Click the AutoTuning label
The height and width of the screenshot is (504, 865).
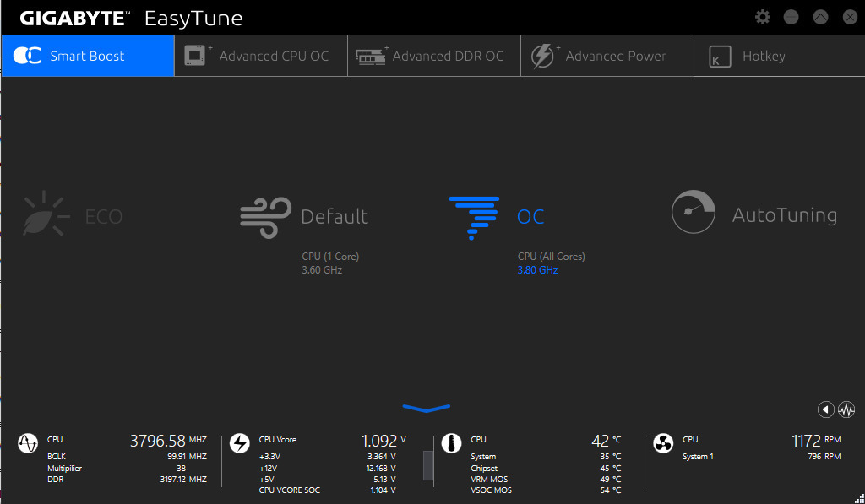pos(785,215)
